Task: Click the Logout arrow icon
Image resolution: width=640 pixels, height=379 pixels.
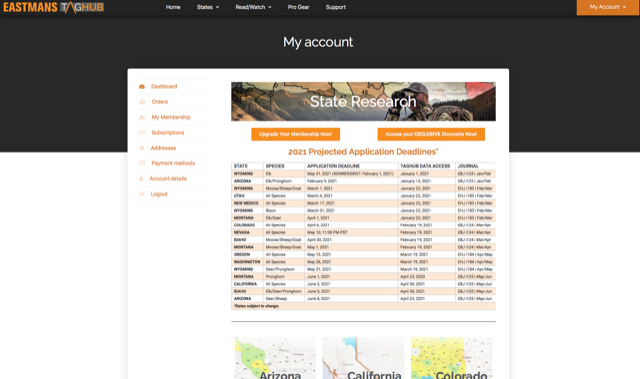Action: pos(142,194)
